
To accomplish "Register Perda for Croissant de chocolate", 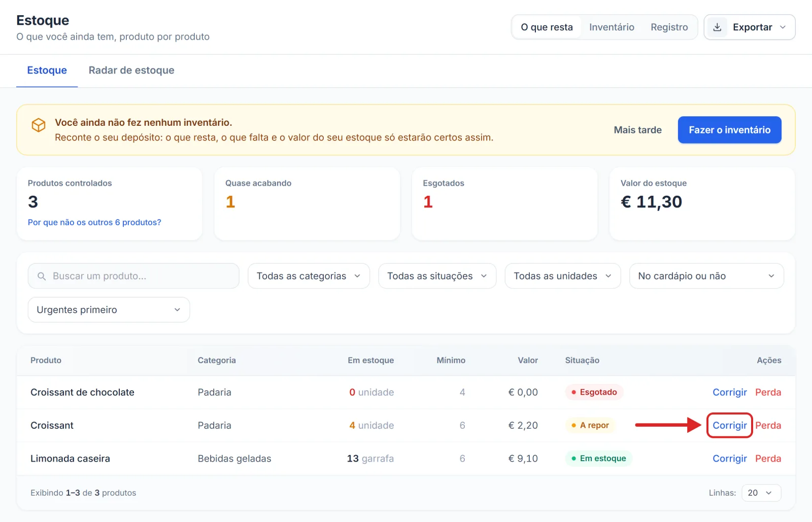I will [768, 393].
